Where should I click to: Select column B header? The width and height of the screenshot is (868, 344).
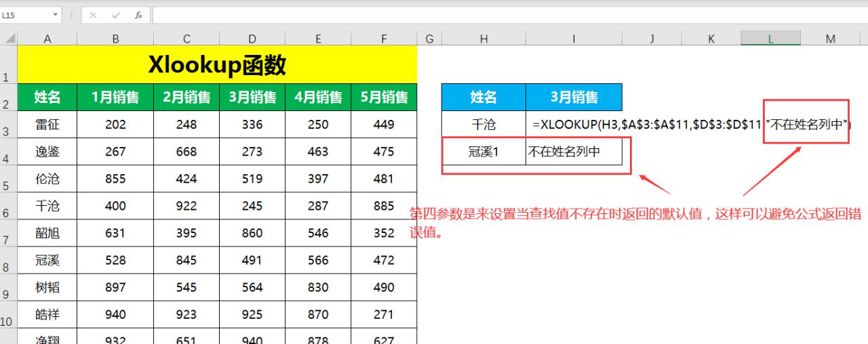click(x=115, y=39)
